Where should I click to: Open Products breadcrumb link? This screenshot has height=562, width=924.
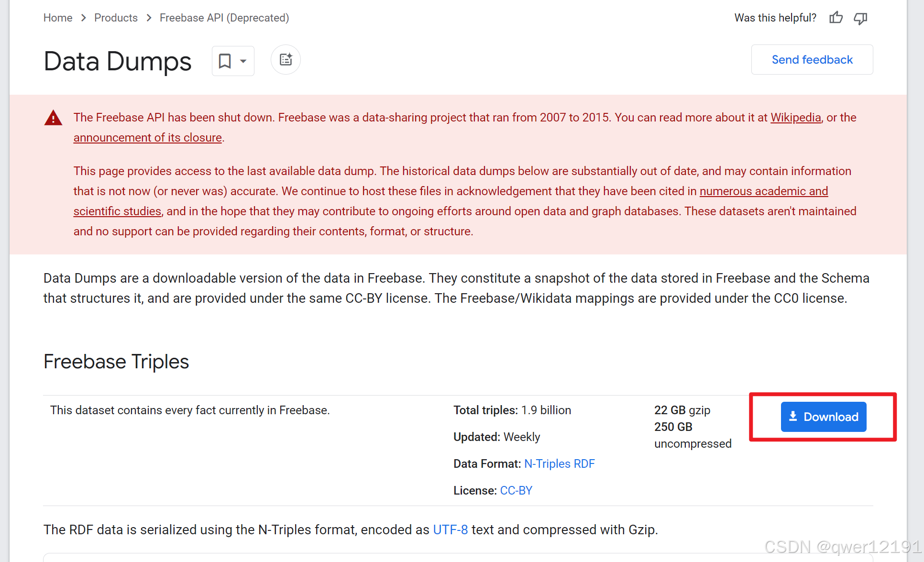point(116,18)
